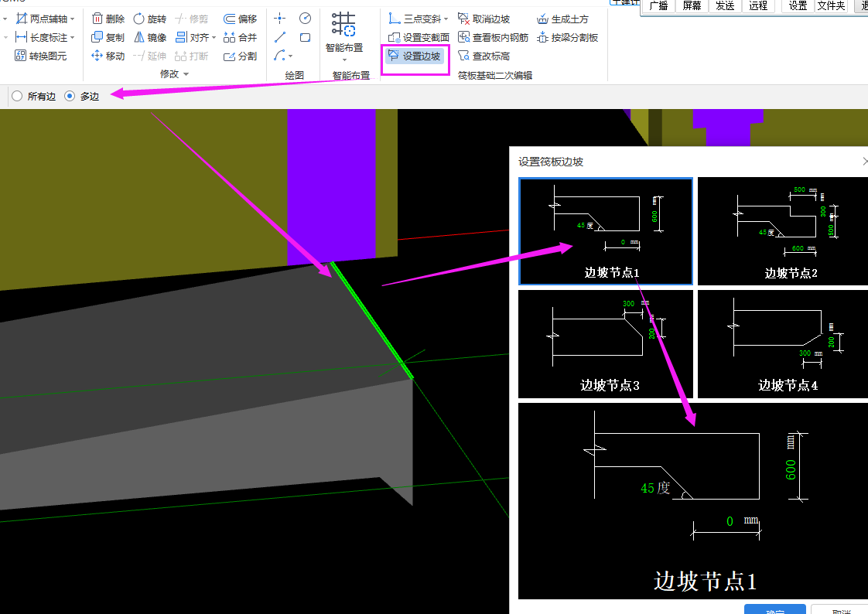Viewport: 868px width, 614px height.
Task: Select the rectangle drawing tool
Action: coord(305,38)
